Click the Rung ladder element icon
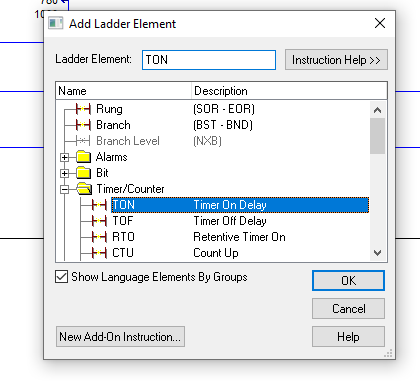Viewport: 420px width, 381px height. coord(83,109)
